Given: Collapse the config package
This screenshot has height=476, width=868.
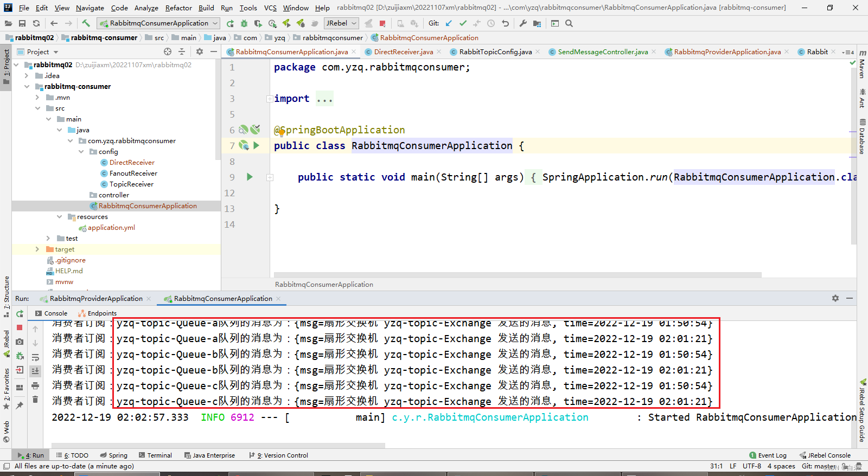Looking at the screenshot, I should point(81,151).
